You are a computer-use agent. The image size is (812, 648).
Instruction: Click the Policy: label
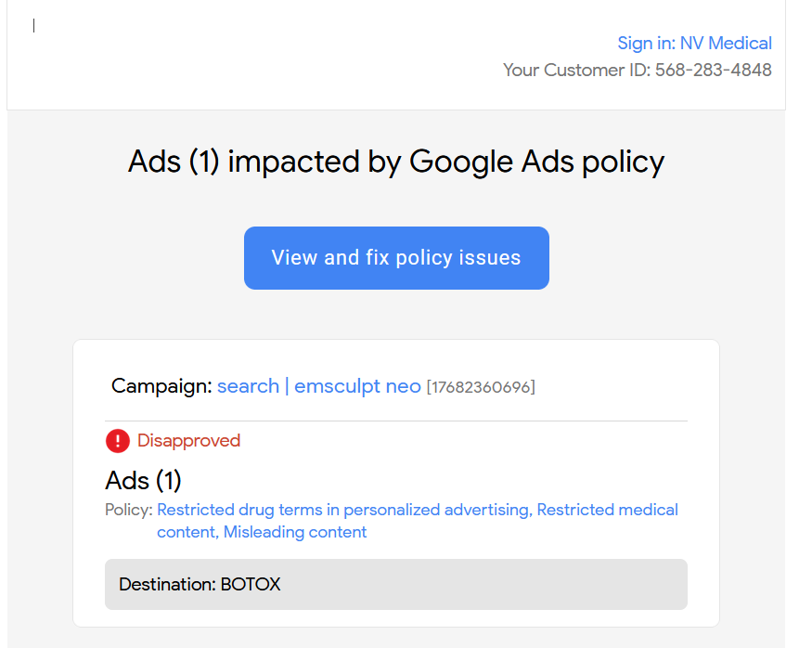128,510
